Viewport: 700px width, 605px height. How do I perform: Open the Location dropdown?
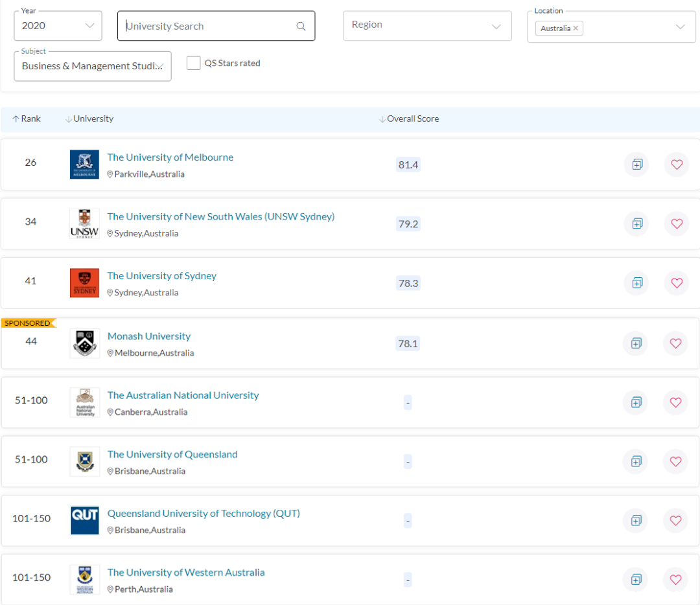point(611,27)
